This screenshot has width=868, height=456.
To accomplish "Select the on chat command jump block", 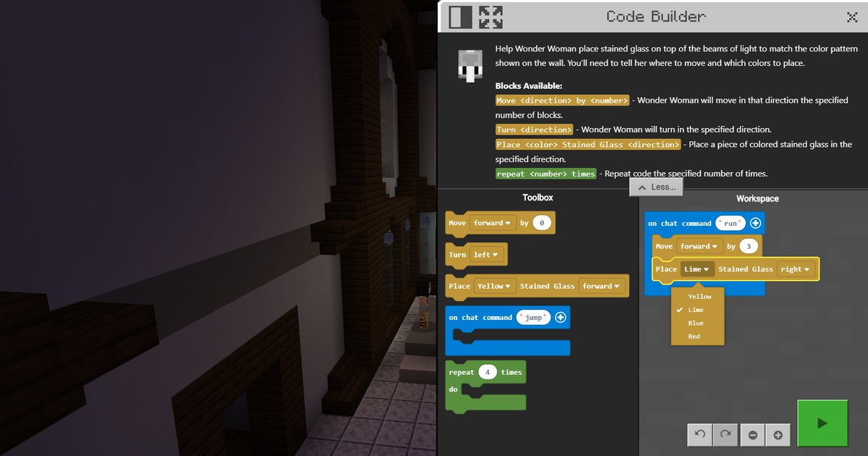I will [507, 331].
